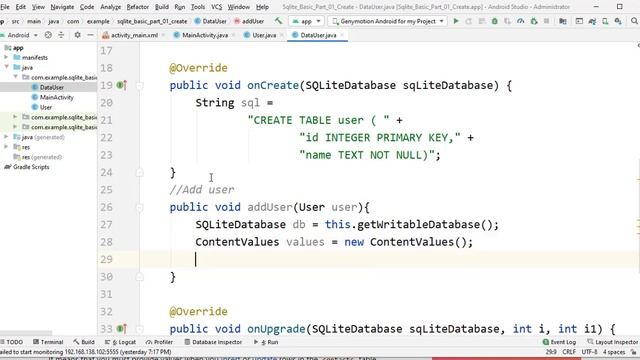Viewport: 640px width, 360px height.
Task: Open the Layout Inspector tool window
Action: [613, 342]
